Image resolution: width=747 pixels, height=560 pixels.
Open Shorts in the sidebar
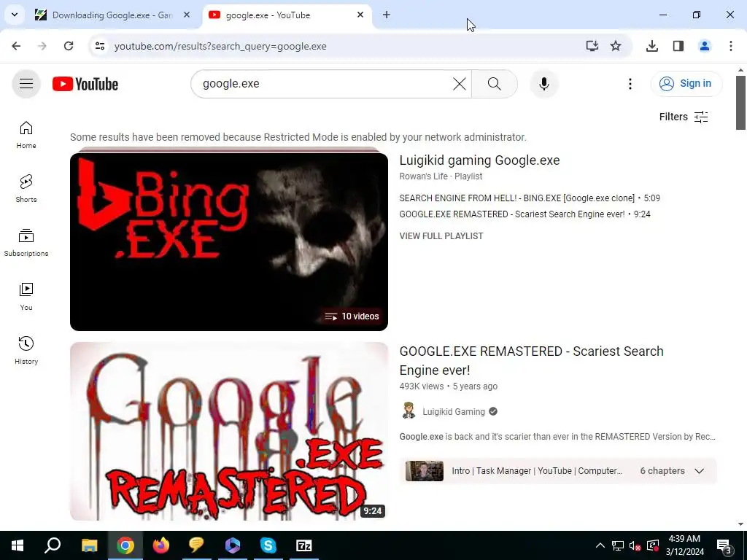coord(26,189)
